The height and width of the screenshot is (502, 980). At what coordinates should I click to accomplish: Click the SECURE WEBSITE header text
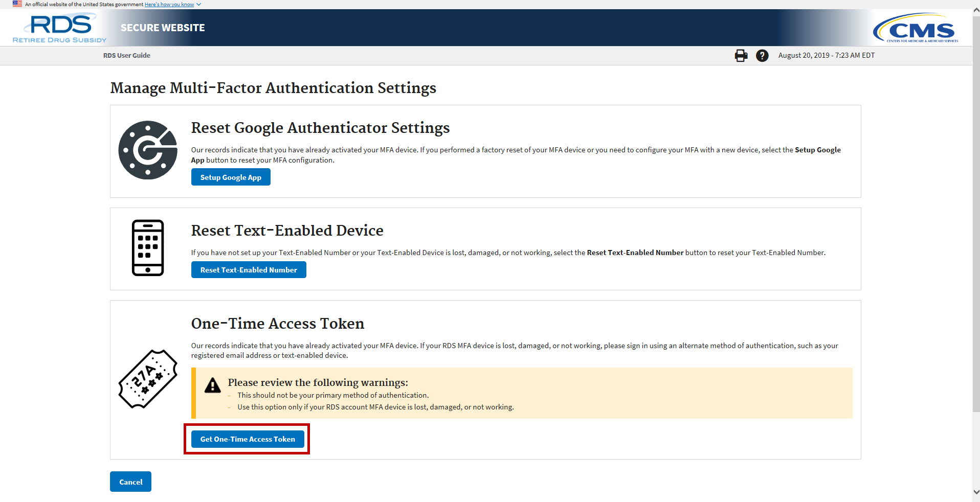[163, 28]
